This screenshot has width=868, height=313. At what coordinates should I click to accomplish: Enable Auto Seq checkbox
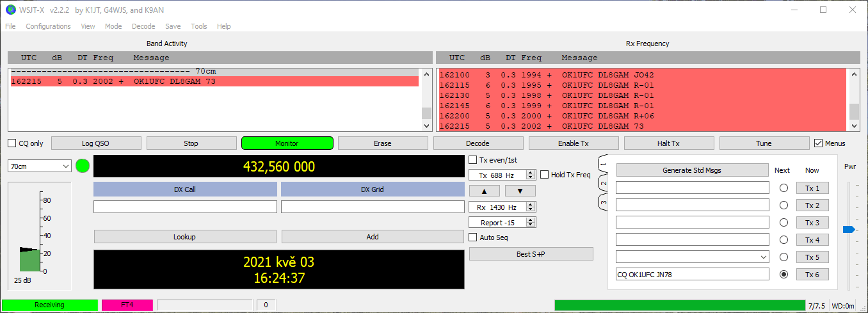473,237
